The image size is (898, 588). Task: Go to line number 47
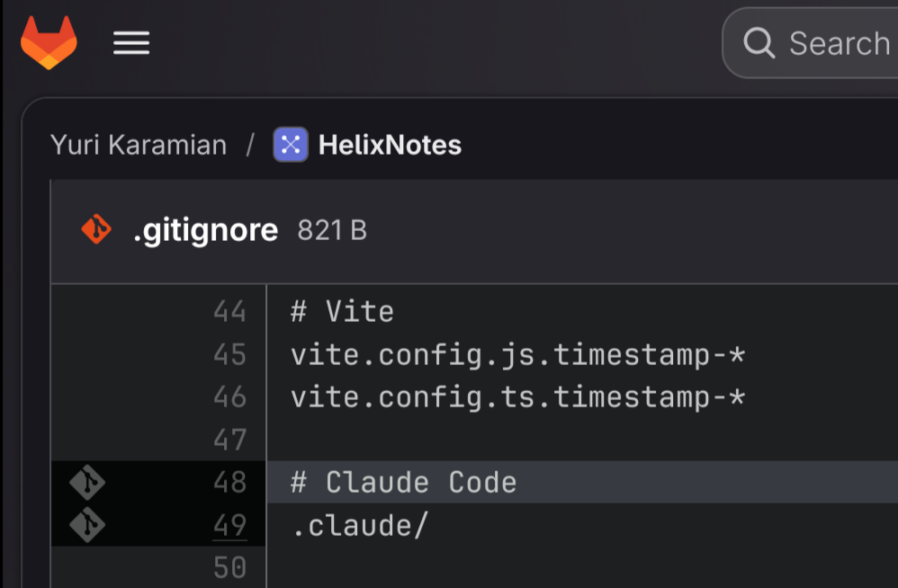click(229, 440)
